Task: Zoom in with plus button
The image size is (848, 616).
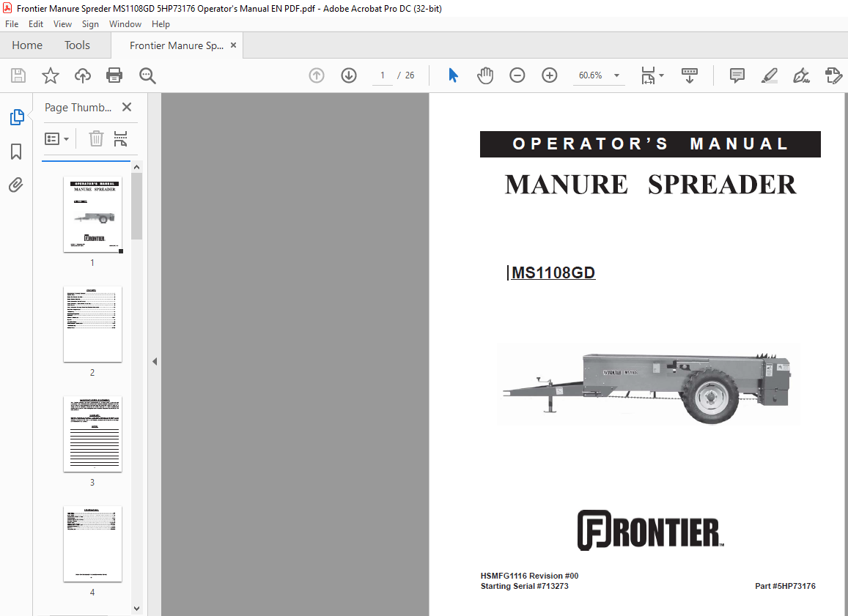Action: point(550,75)
